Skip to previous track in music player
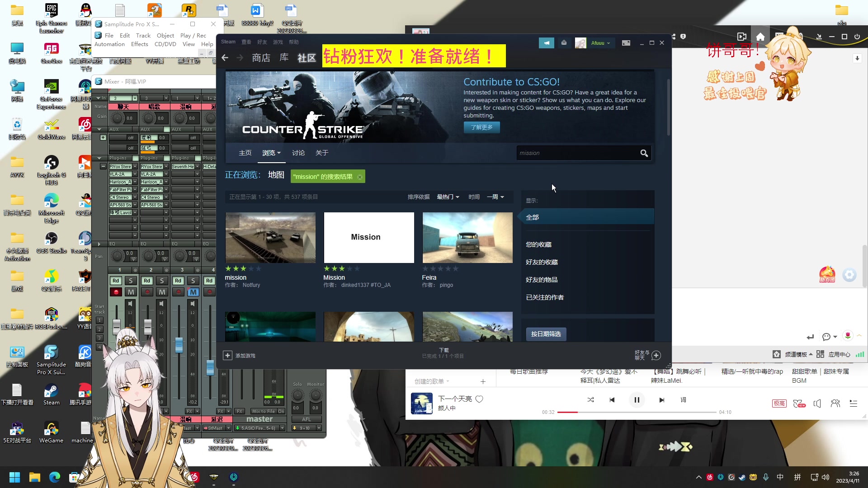868x488 pixels. pyautogui.click(x=612, y=400)
